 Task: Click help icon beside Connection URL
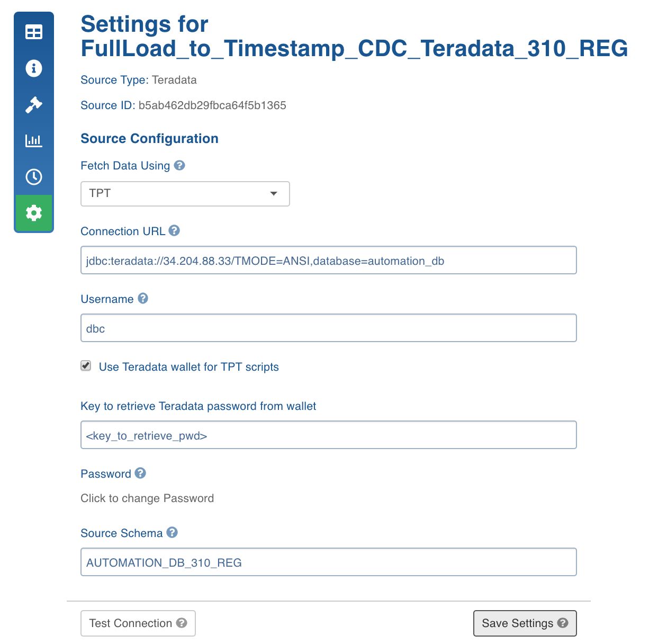pyautogui.click(x=174, y=230)
